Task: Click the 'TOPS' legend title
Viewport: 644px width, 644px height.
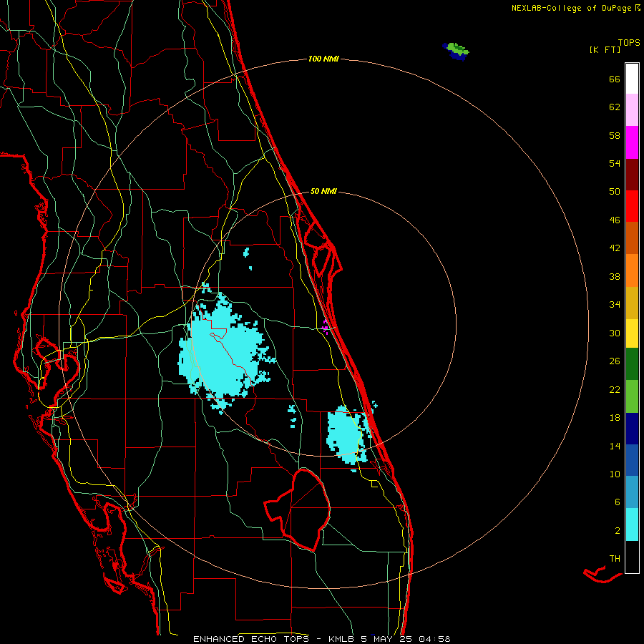Action: click(629, 43)
